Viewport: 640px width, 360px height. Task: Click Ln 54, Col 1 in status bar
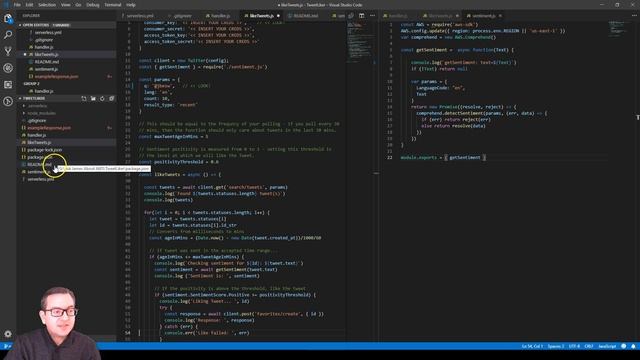point(532,346)
